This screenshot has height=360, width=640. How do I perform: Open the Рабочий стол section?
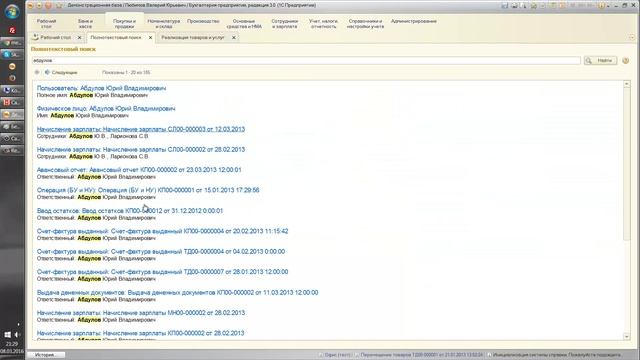point(46,24)
